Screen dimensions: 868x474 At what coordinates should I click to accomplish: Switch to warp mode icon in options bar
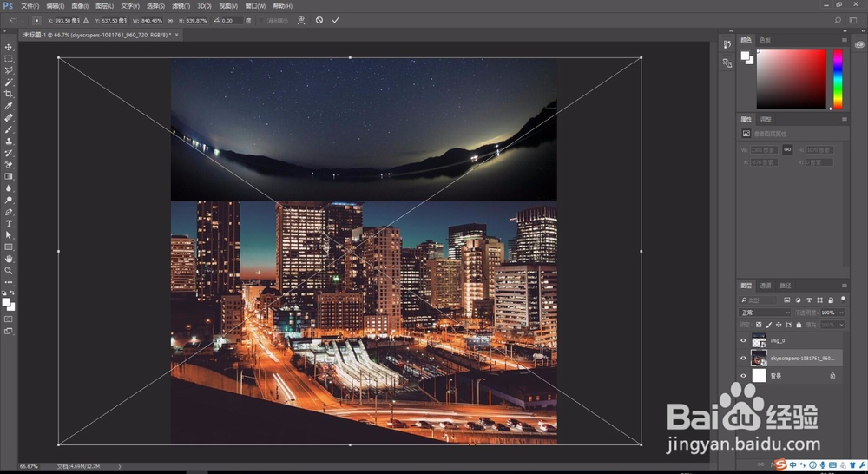pos(301,20)
